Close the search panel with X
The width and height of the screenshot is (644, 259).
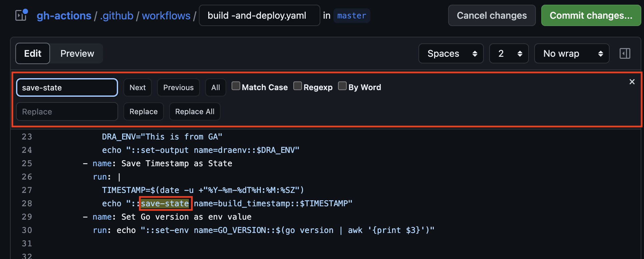[x=632, y=82]
